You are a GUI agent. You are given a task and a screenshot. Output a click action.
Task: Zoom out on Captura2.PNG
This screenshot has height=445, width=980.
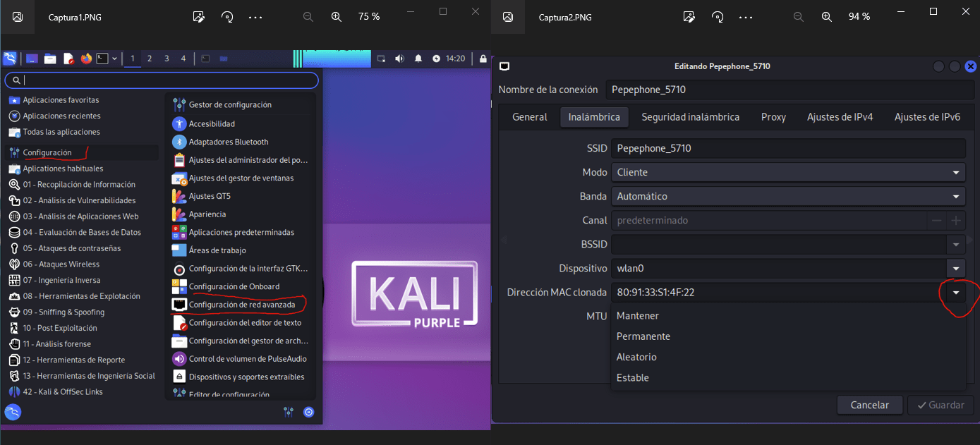pyautogui.click(x=798, y=16)
